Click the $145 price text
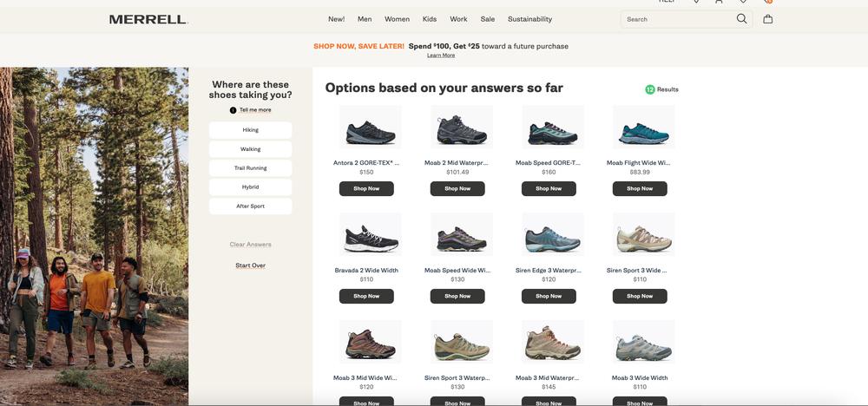Viewport: 868px width, 406px height. (549, 387)
